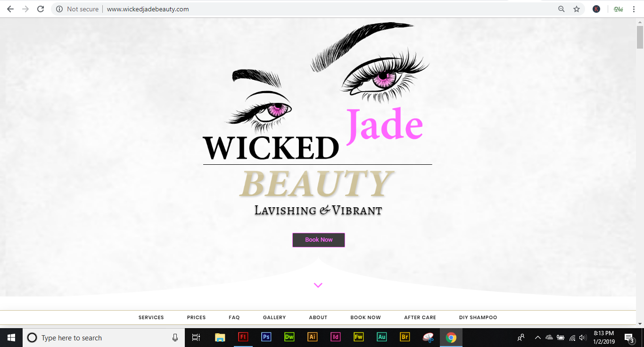Open the zoom magnifier in address bar
The height and width of the screenshot is (347, 644).
(x=561, y=9)
